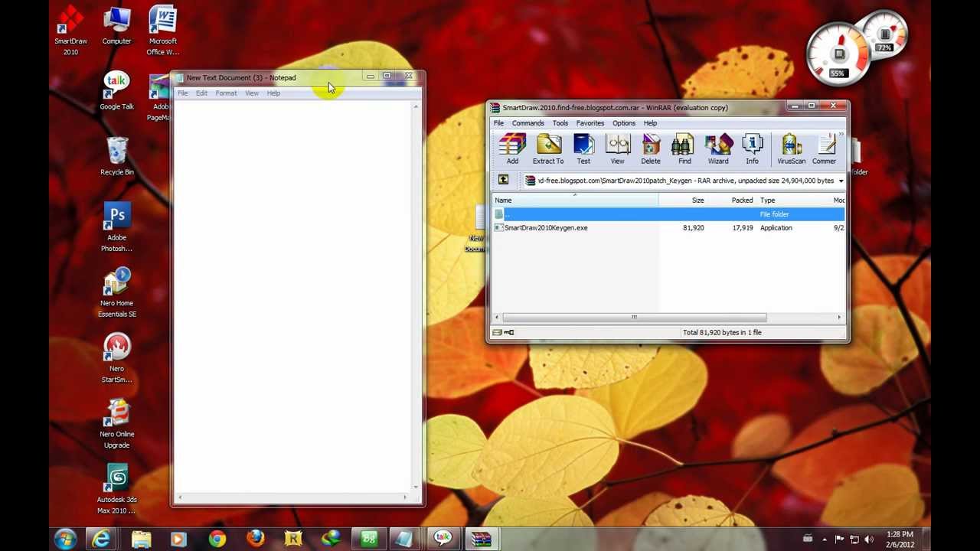The height and width of the screenshot is (551, 980).
Task: Click the Google Talk taskbar button
Action: pos(443,540)
